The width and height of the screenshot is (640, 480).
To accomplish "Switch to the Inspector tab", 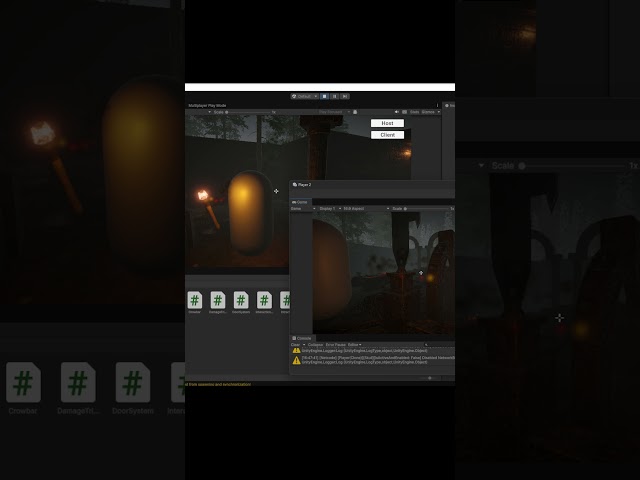I will coord(449,105).
